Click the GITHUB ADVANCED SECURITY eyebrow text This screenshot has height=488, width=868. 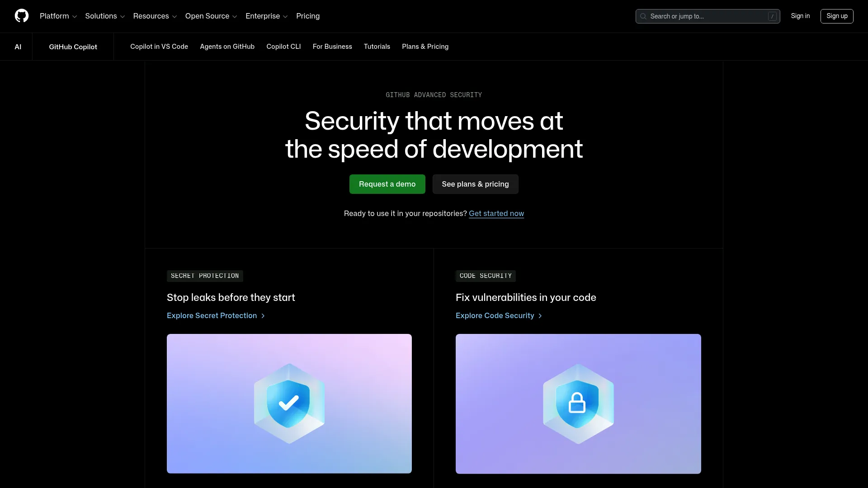coord(434,95)
